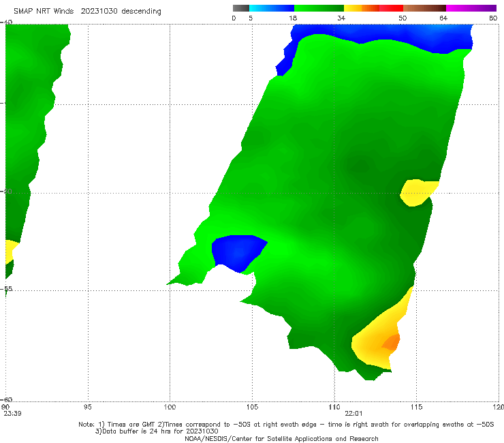The width and height of the screenshot is (504, 443).
Task: Click the orange high-wind spot in the southern yellow area
Action: click(x=392, y=342)
